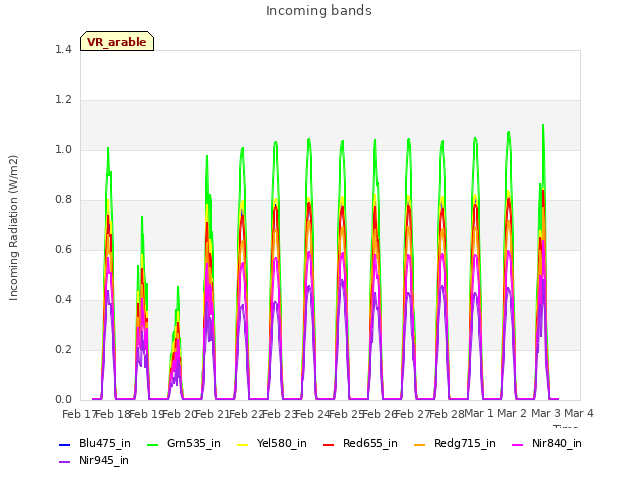Click the Mar 1 x-axis tick label
Screen dimensions: 640x480
point(479,413)
